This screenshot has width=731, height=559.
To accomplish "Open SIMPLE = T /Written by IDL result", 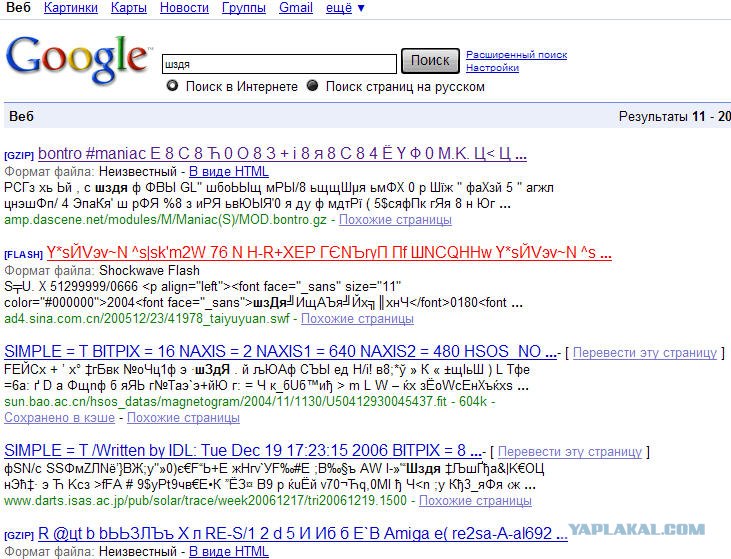I will pyautogui.click(x=243, y=450).
